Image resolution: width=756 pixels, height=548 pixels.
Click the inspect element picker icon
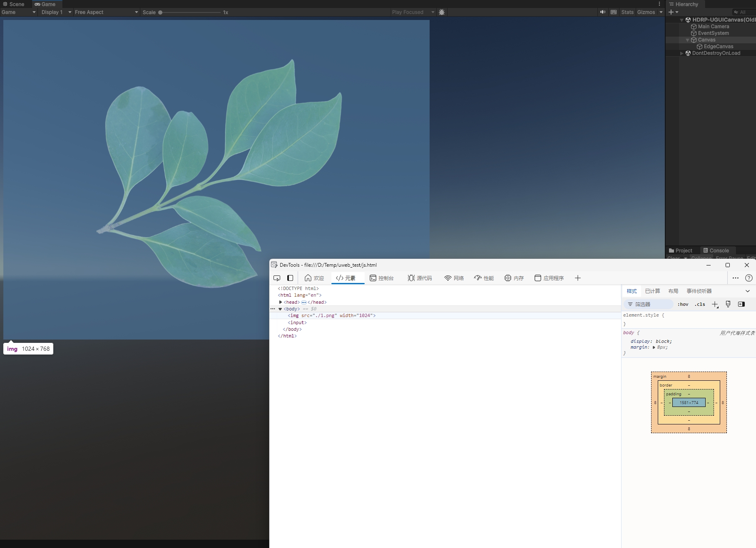(277, 278)
